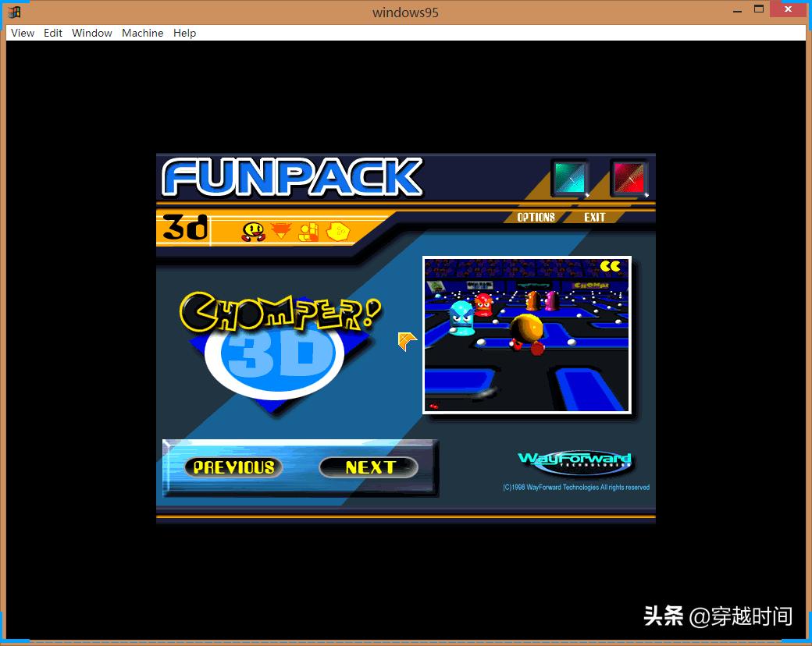Click the windows95 window app icon
Image resolution: width=812 pixels, height=646 pixels.
pyautogui.click(x=14, y=12)
